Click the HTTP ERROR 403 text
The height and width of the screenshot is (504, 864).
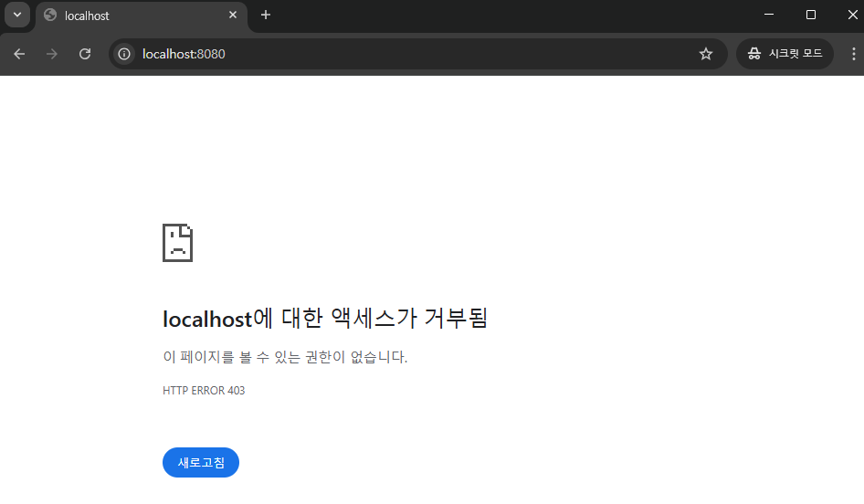tap(204, 391)
